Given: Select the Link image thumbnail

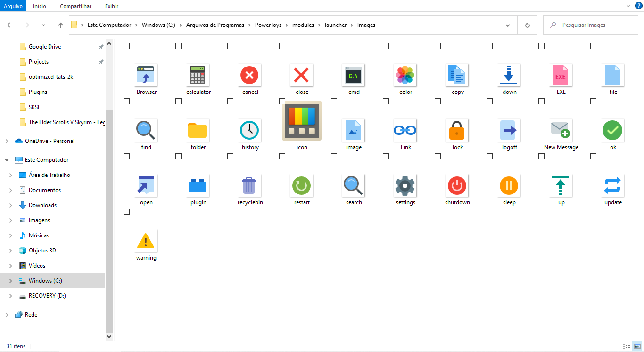Looking at the screenshot, I should point(405,130).
